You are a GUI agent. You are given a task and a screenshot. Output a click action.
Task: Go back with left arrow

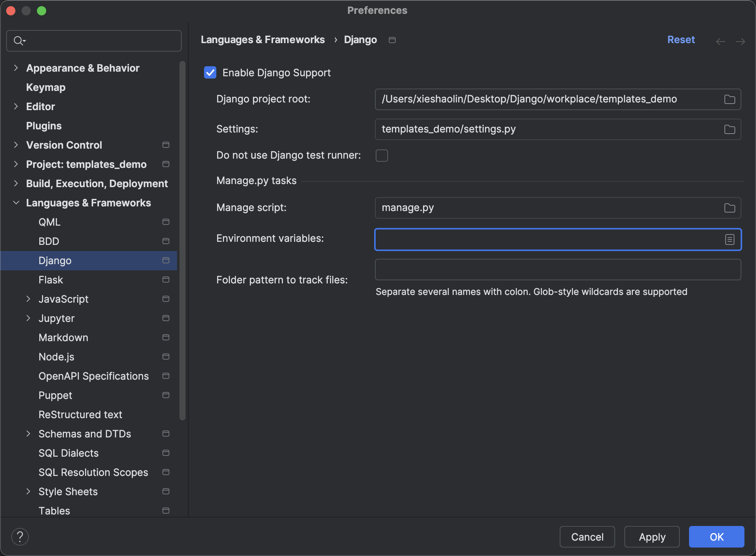720,41
